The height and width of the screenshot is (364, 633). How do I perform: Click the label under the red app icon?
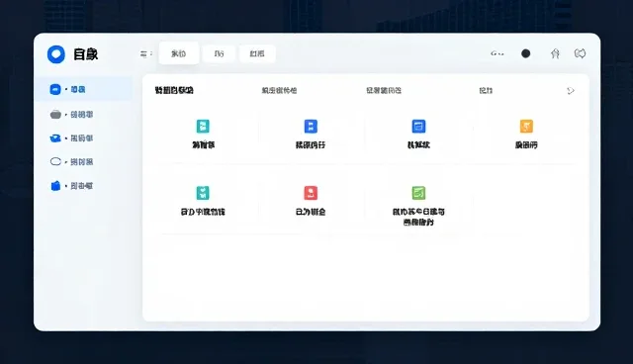[311, 212]
